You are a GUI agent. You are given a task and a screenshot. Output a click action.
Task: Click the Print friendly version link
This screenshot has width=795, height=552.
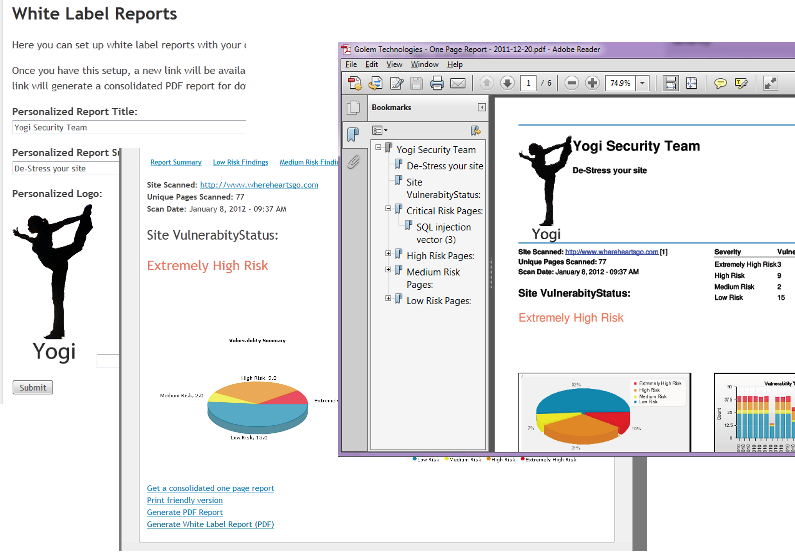(x=185, y=500)
